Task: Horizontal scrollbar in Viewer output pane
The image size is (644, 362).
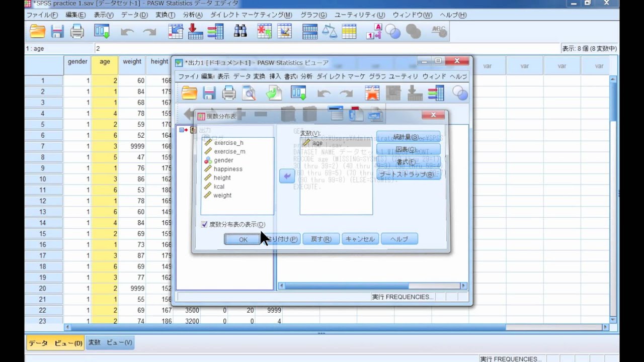Action: (x=373, y=286)
